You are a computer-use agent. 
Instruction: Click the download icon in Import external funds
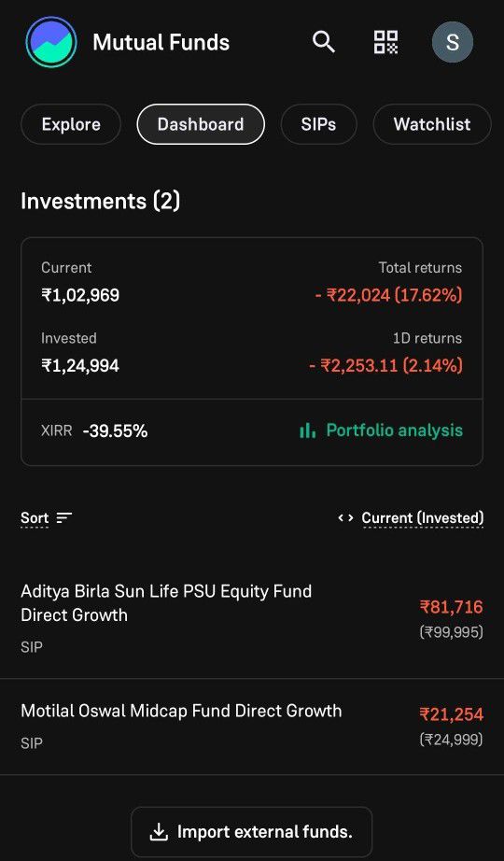tap(159, 832)
